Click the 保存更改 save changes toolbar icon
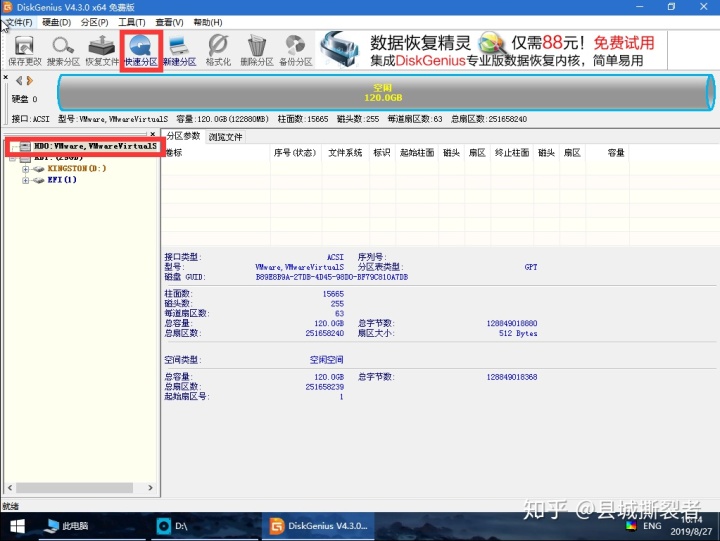Viewport: 720px width, 541px height. point(24,51)
